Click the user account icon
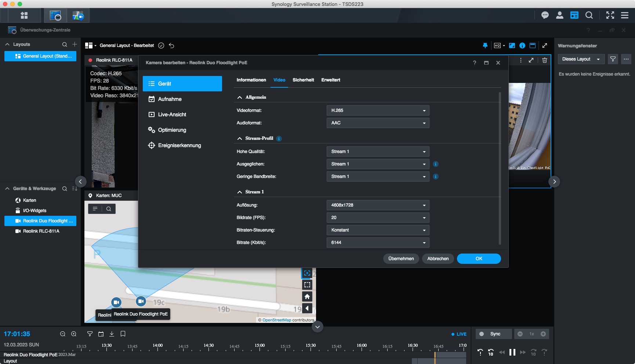The height and width of the screenshot is (364, 635). pos(559,15)
